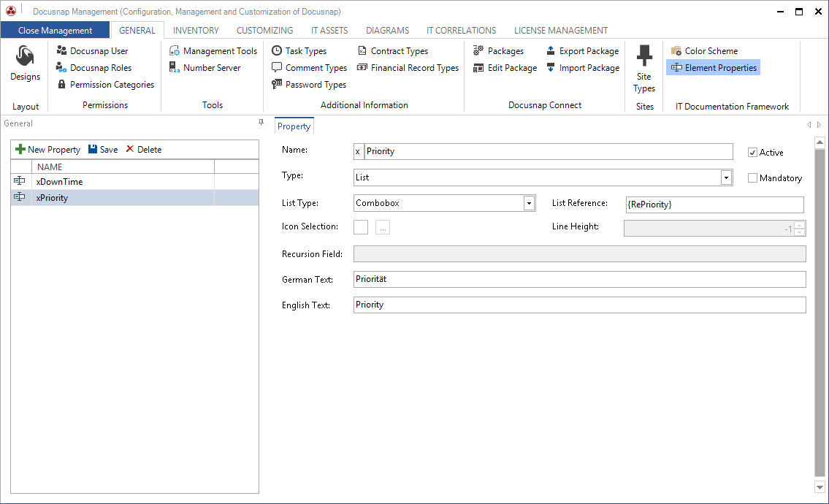Decrease the Line Height value
This screenshot has height=504, width=829.
pos(799,232)
